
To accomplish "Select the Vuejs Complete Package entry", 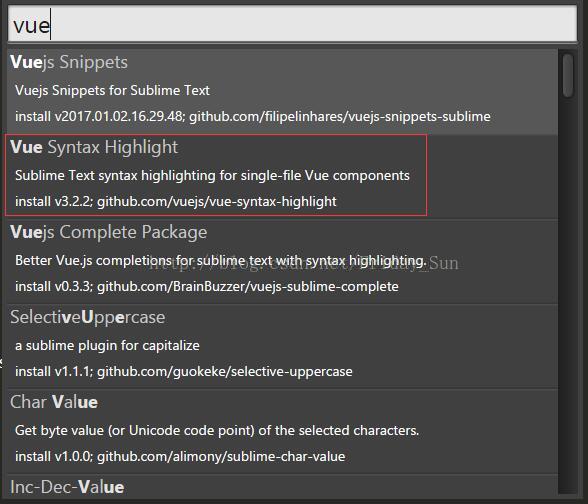I will [x=282, y=262].
